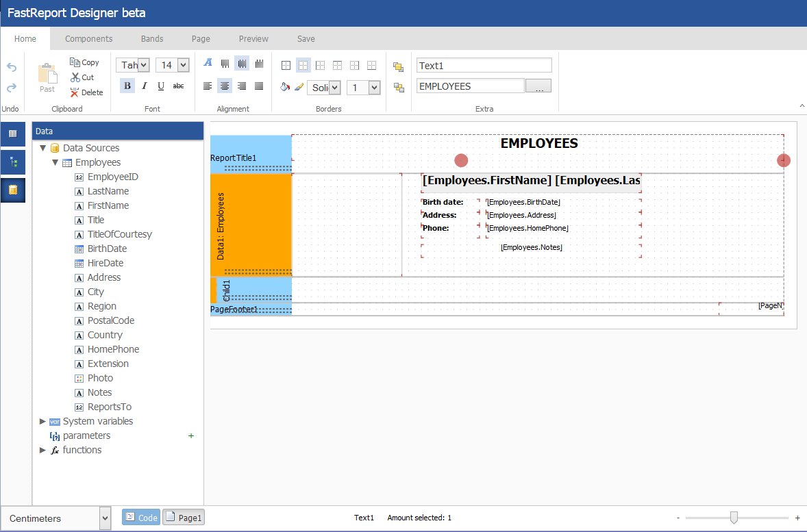Toggle middle vertical alignment

pyautogui.click(x=242, y=63)
